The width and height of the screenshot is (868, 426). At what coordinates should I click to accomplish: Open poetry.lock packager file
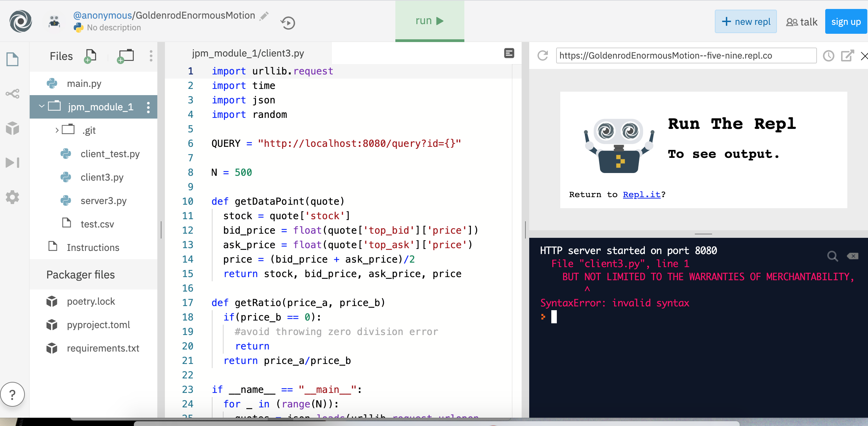pos(93,301)
